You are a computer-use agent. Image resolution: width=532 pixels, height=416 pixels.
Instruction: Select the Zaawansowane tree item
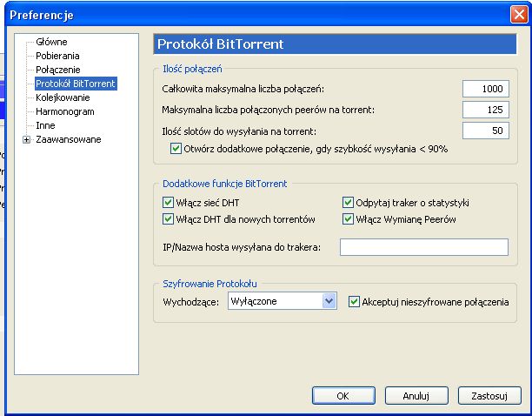[x=69, y=139]
